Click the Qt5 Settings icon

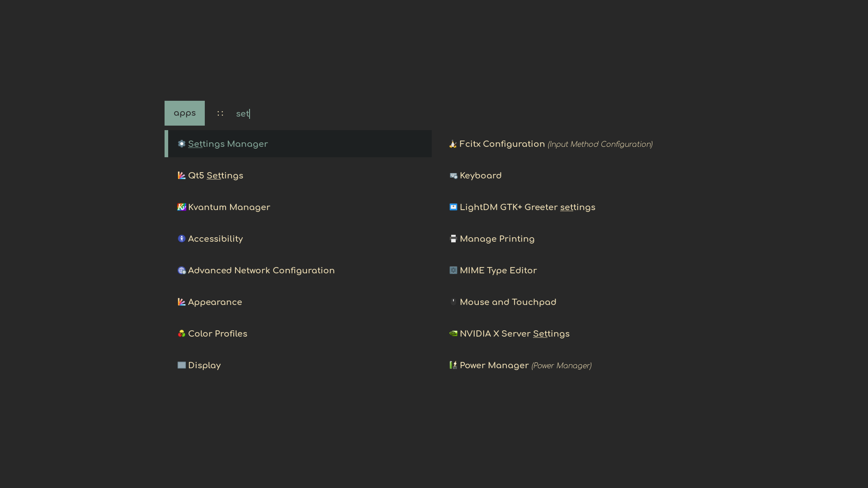tap(181, 175)
